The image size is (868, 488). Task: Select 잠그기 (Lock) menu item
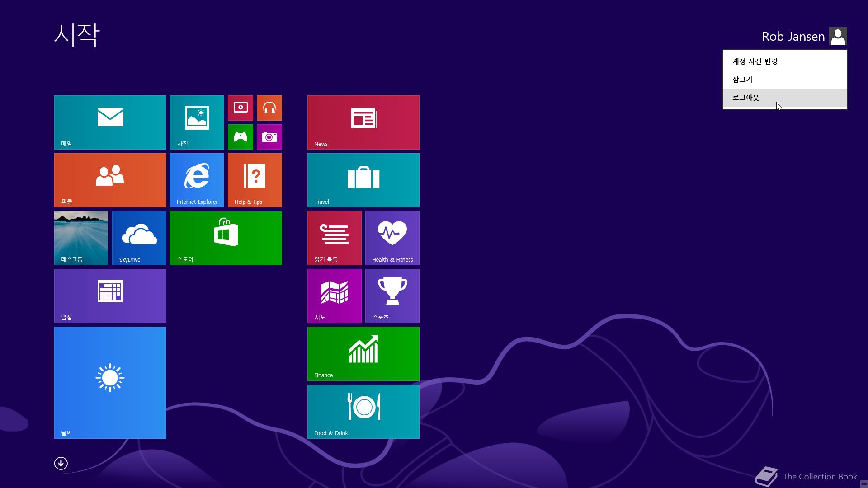785,80
